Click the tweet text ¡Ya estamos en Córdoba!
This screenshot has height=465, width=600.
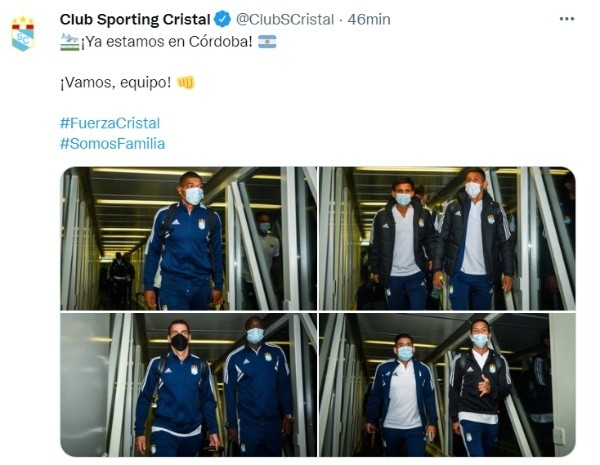[167, 42]
